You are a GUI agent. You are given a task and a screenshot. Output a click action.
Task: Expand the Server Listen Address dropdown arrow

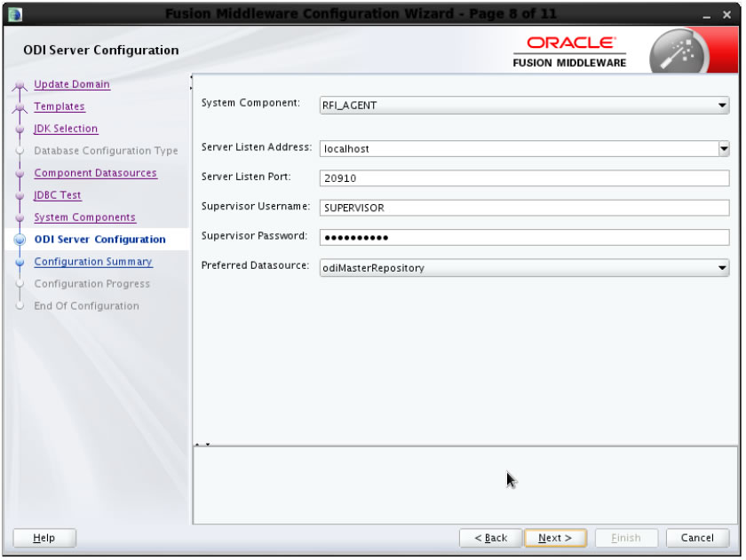[724, 149]
